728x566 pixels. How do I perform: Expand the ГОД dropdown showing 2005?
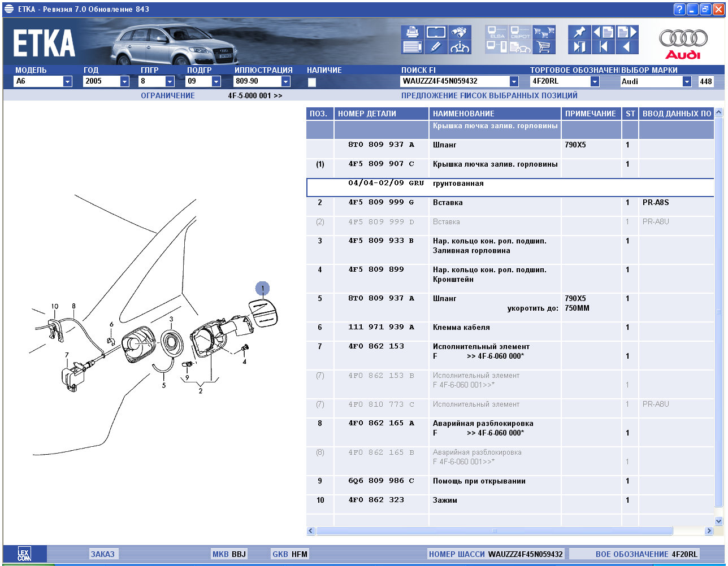[x=124, y=81]
